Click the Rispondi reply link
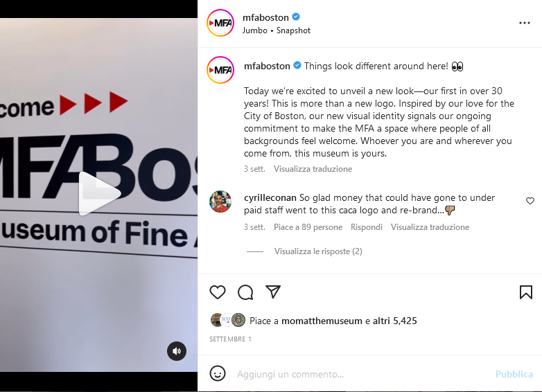542x392 pixels. (x=367, y=227)
